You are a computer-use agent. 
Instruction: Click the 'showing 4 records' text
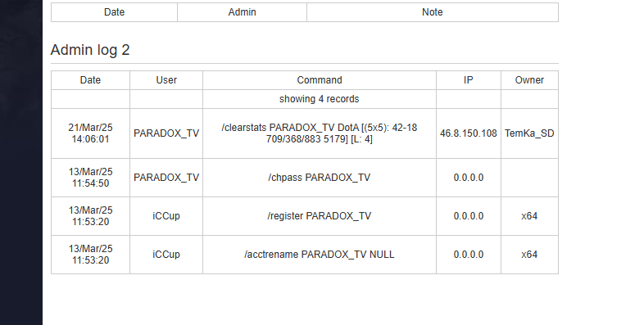[x=319, y=99]
